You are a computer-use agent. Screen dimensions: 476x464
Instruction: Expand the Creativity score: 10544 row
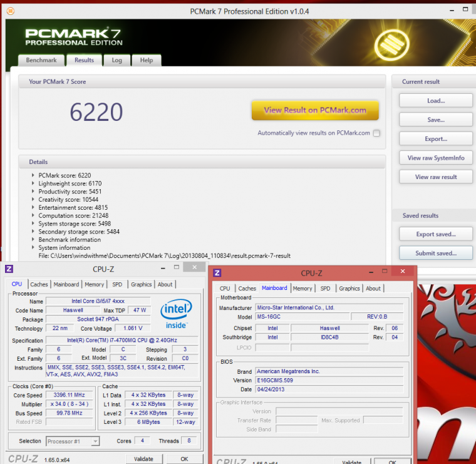point(33,199)
